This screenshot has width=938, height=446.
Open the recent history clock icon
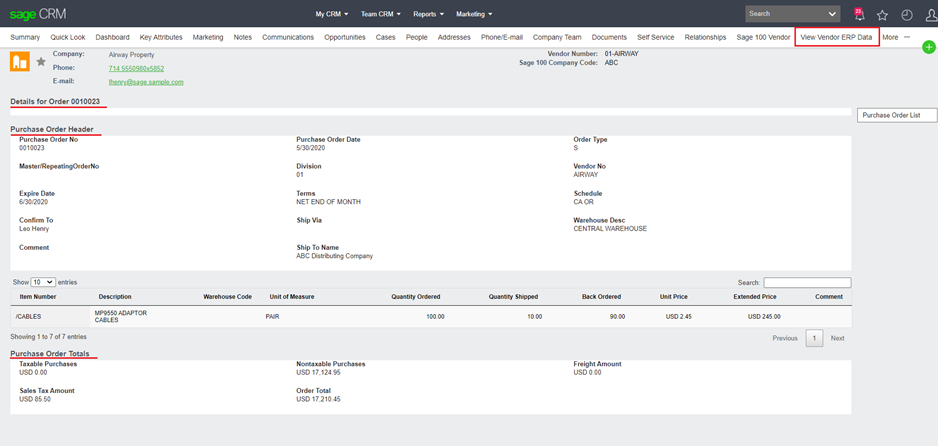click(907, 15)
